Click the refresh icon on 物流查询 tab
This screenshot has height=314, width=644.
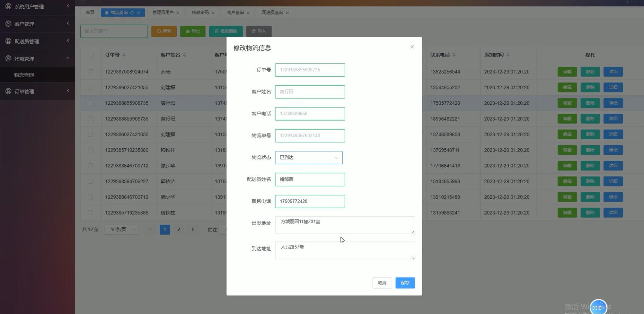click(132, 12)
